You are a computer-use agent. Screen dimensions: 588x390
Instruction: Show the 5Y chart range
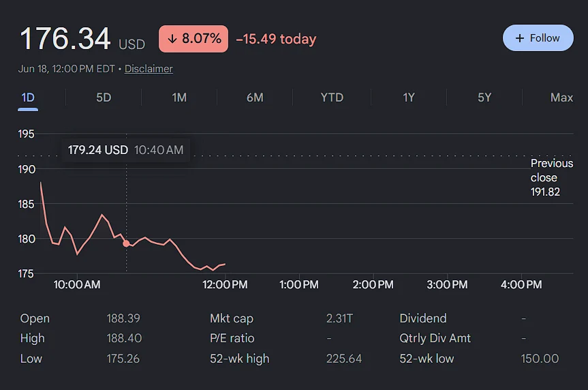point(484,97)
